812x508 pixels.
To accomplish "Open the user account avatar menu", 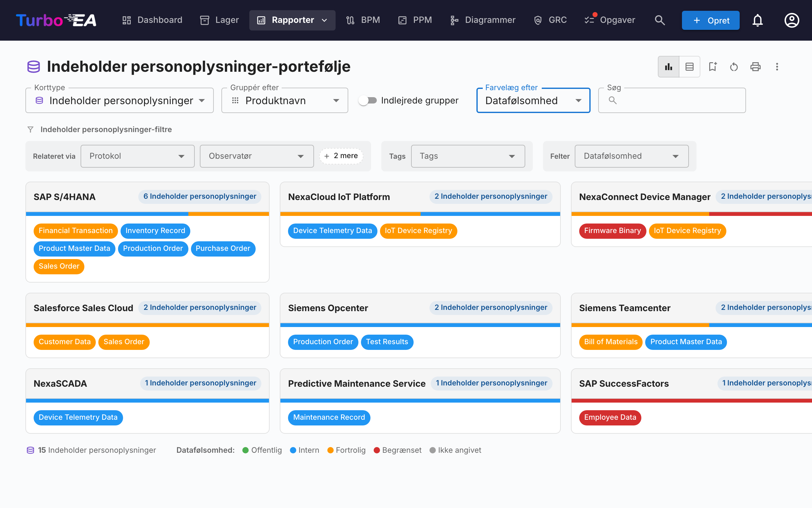I will [791, 20].
